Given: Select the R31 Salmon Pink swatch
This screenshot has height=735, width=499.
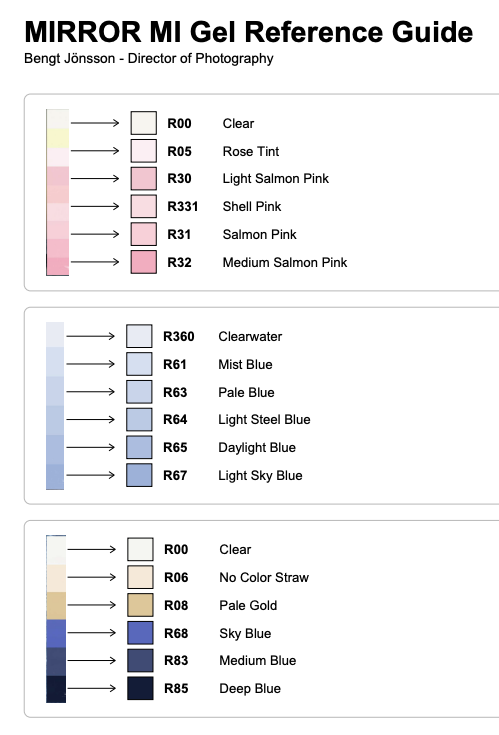Looking at the screenshot, I should coord(143,234).
